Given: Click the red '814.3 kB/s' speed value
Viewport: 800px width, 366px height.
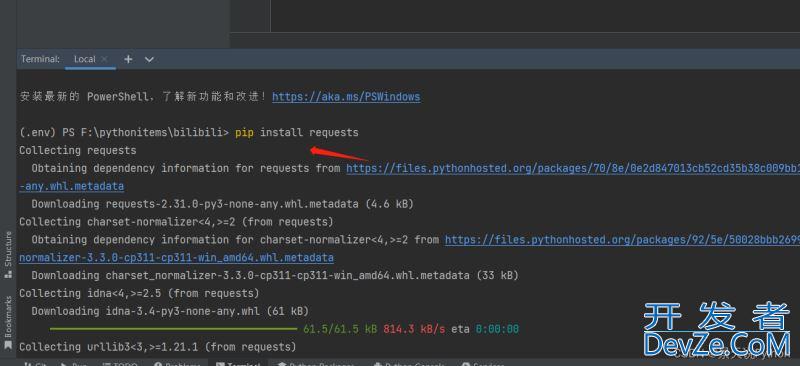Looking at the screenshot, I should 414,329.
